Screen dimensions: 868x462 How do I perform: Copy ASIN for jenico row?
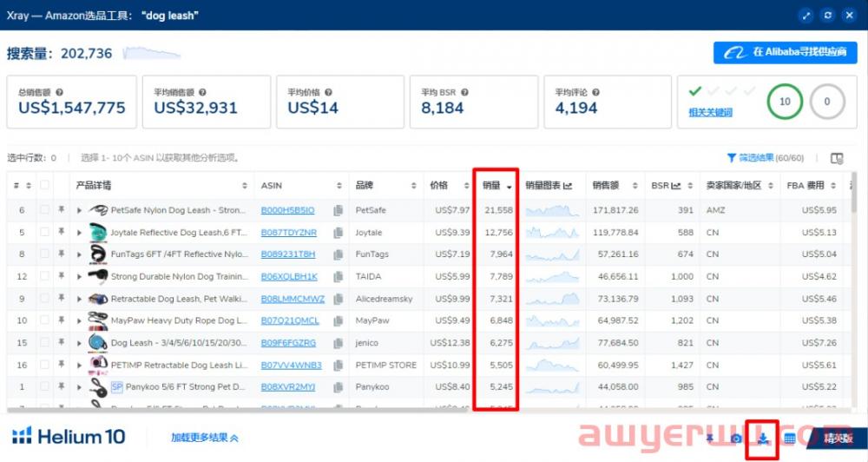pyautogui.click(x=338, y=343)
